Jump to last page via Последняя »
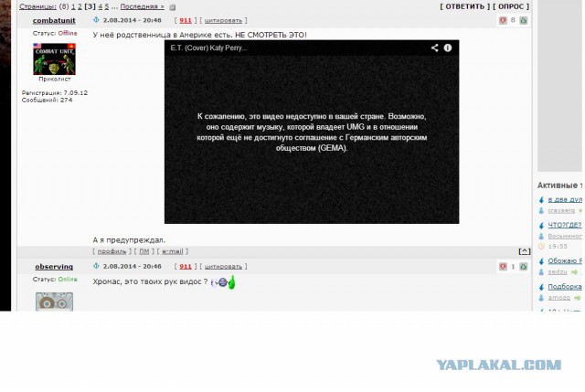Screen dimensions: 585x392 coord(143,6)
